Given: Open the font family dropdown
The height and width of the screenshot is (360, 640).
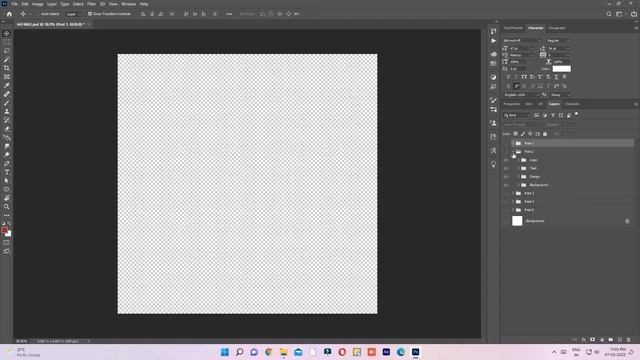Looking at the screenshot, I should pyautogui.click(x=522, y=40).
